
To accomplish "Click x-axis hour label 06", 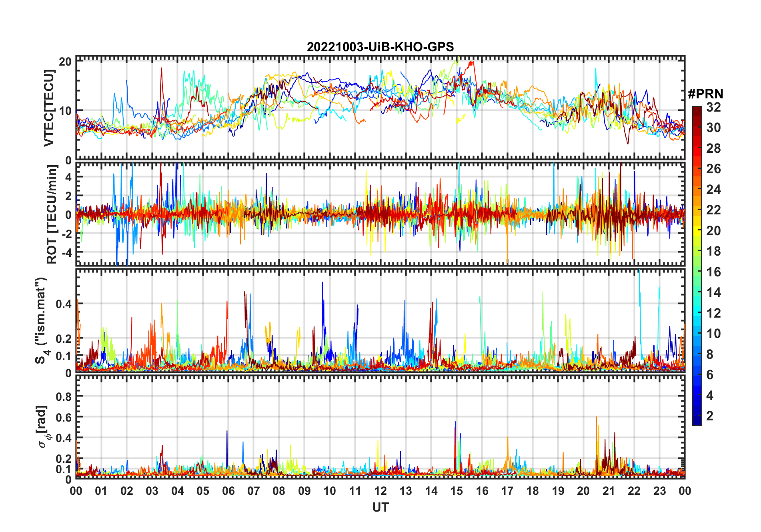I will (228, 491).
